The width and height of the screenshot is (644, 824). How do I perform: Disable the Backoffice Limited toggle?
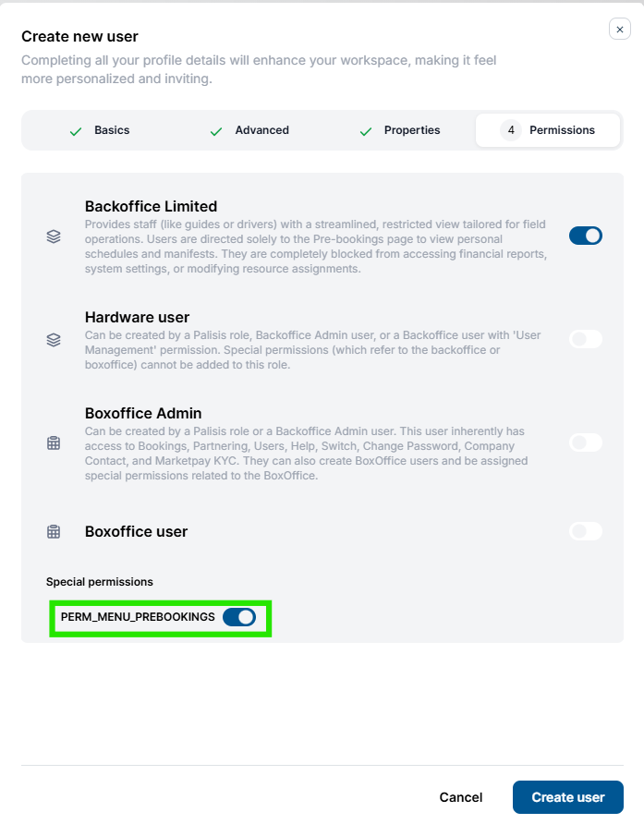point(586,236)
